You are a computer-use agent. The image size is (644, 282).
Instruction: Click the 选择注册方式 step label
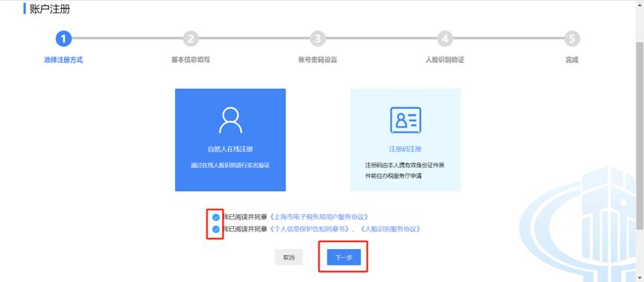point(63,60)
